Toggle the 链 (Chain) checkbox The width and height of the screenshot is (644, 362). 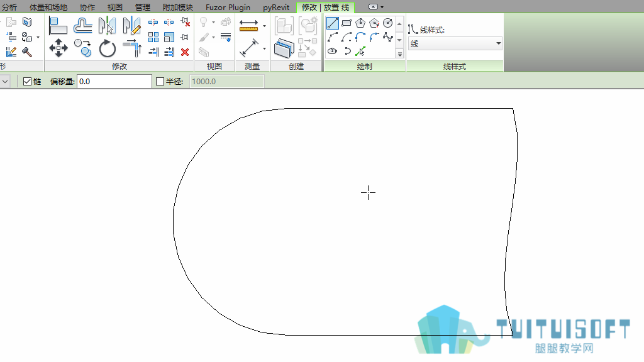tap(28, 81)
